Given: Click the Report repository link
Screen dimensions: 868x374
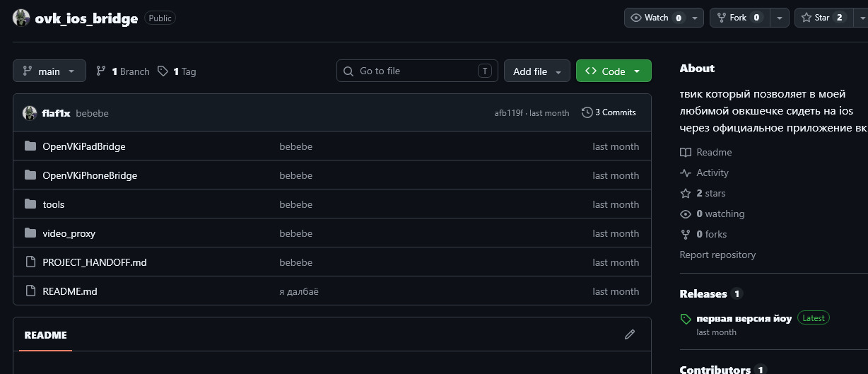Looking at the screenshot, I should pyautogui.click(x=717, y=255).
